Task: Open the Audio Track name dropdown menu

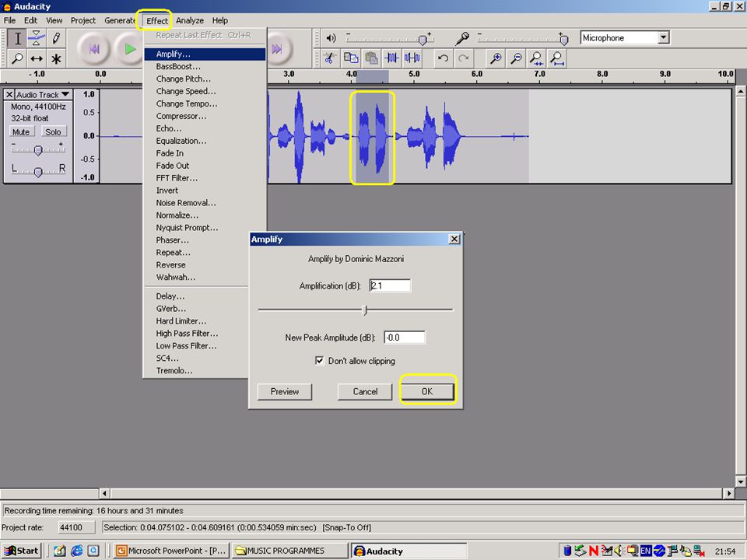Action: (x=44, y=94)
